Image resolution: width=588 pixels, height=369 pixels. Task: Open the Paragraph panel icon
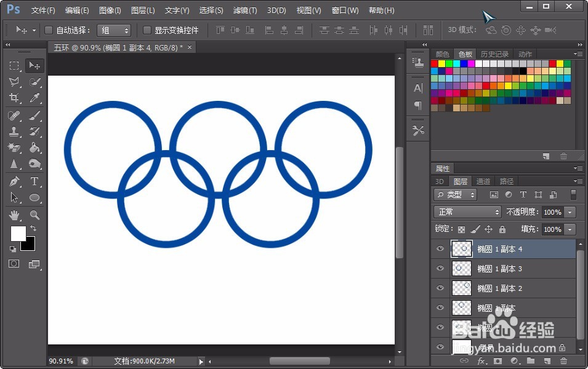pyautogui.click(x=417, y=105)
